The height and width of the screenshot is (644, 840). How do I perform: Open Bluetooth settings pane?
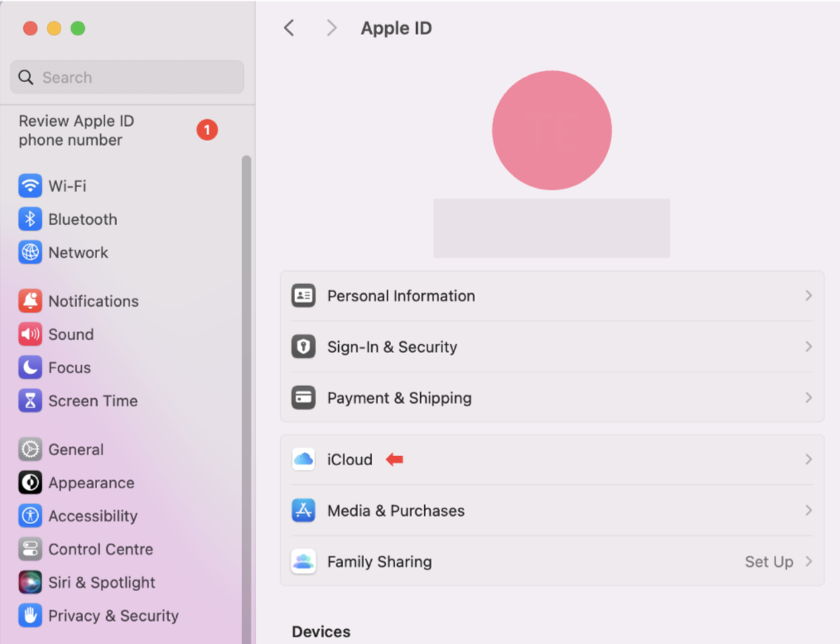83,219
